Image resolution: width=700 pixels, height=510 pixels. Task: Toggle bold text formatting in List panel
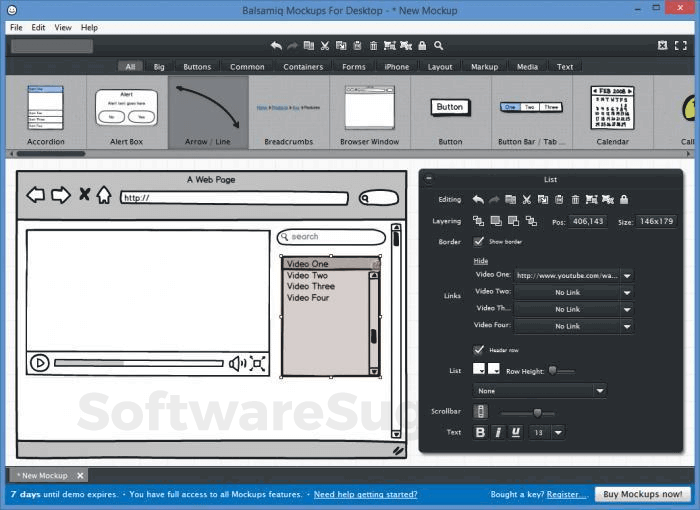click(480, 432)
